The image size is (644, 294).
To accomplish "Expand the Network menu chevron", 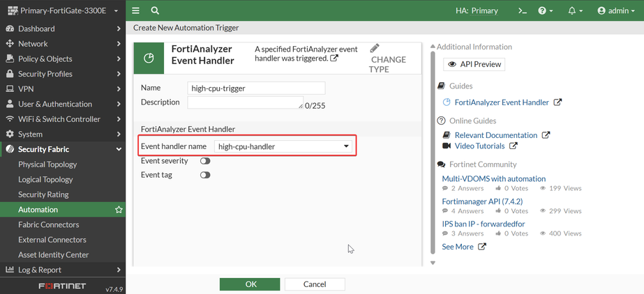I will click(119, 44).
